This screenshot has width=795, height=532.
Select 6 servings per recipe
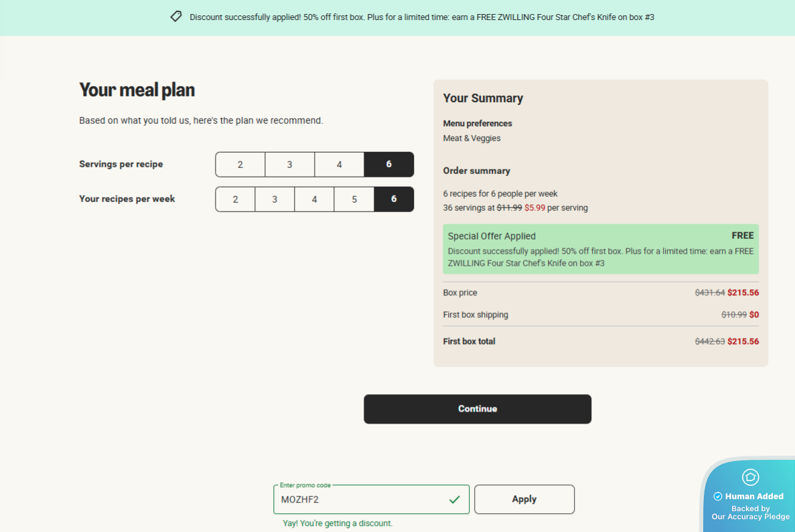388,165
